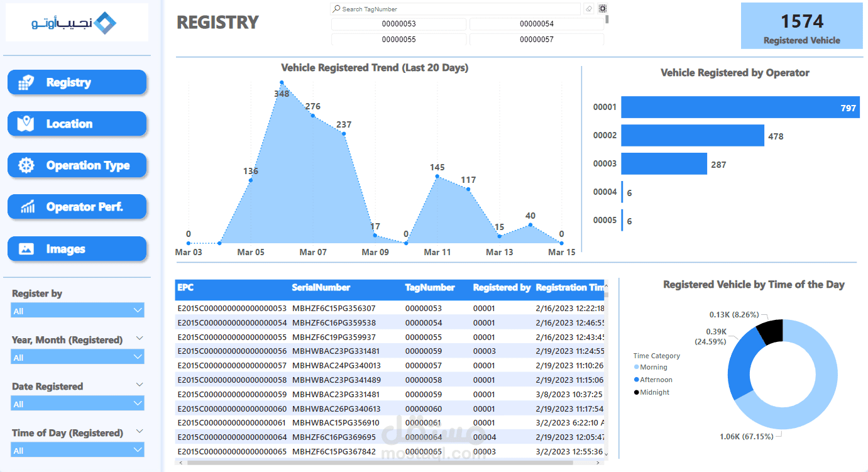
Task: Open the Operation Type page
Action: (x=77, y=165)
